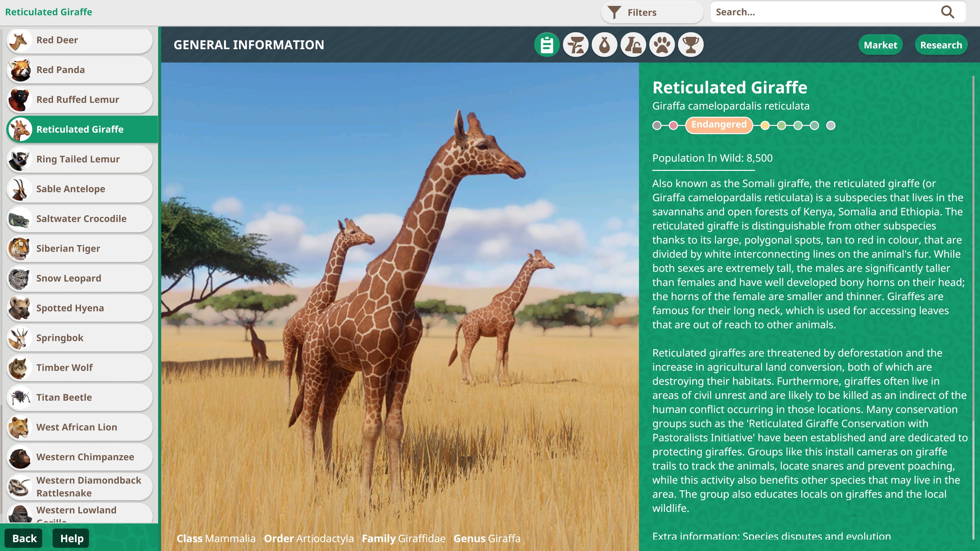Select Western Chimpanzee from the list
Screen dimensions: 980x551
coord(79,457)
